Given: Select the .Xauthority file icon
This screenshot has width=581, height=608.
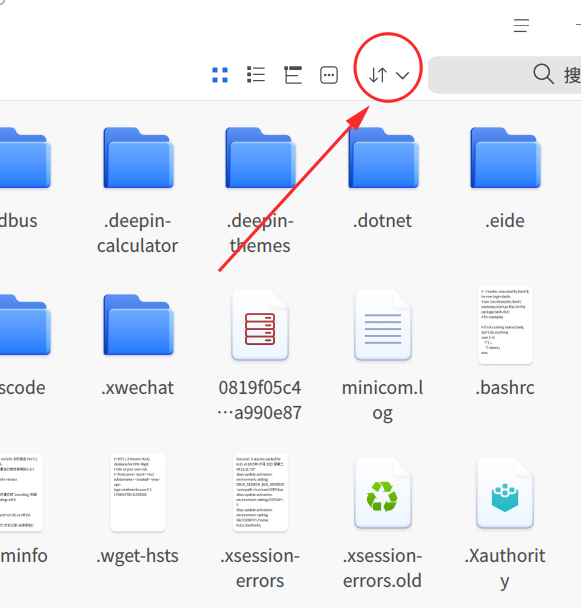Looking at the screenshot, I should (x=505, y=493).
